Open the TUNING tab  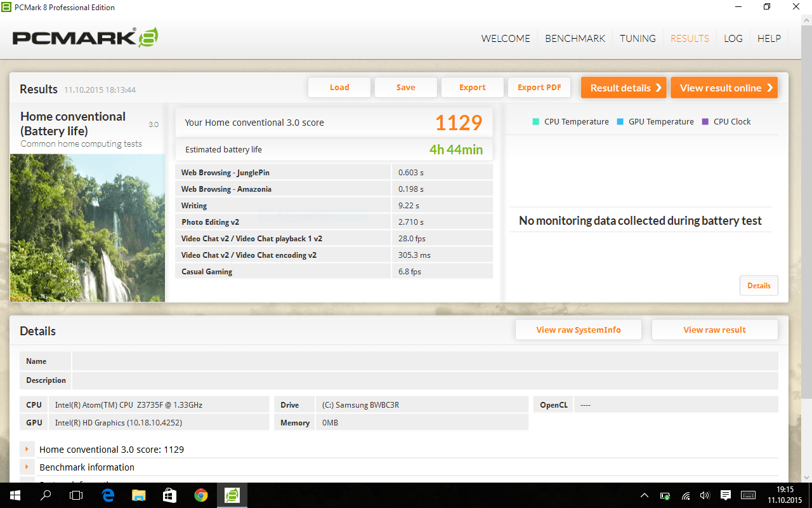(x=638, y=38)
